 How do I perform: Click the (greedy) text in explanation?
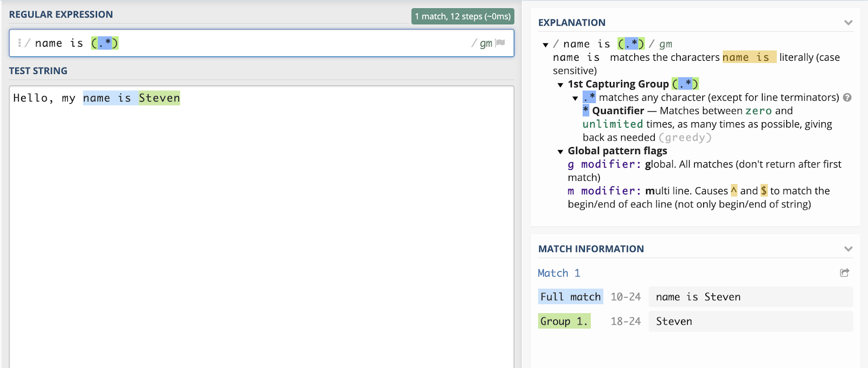685,138
